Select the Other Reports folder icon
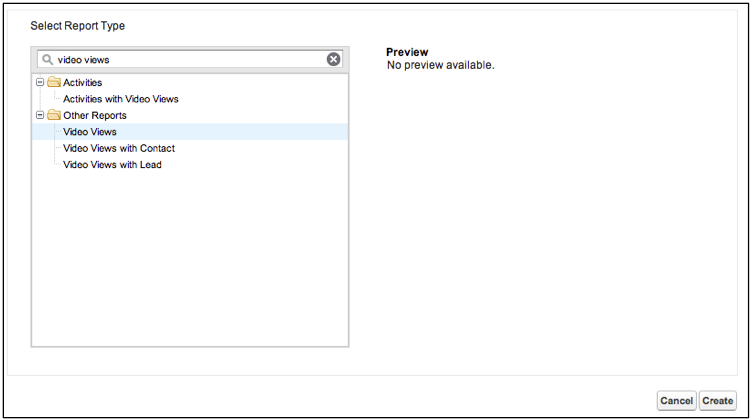 pyautogui.click(x=54, y=115)
